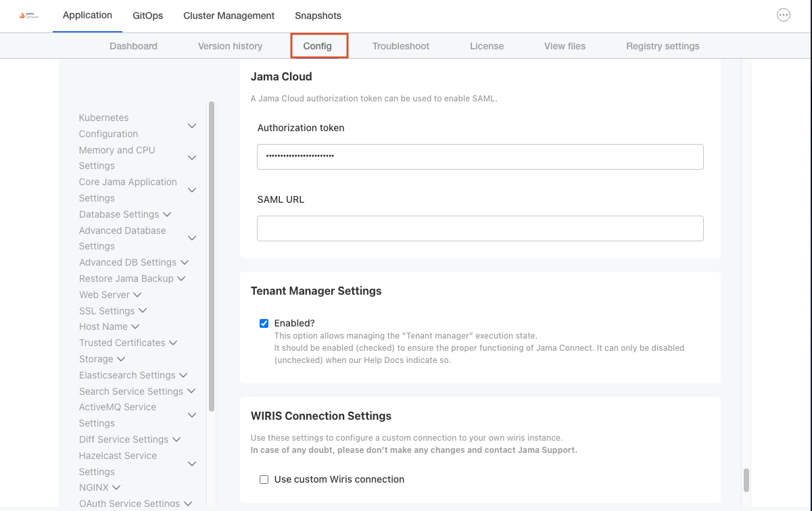Select Database Settings sidebar item
The width and height of the screenshot is (812, 511).
click(x=119, y=214)
